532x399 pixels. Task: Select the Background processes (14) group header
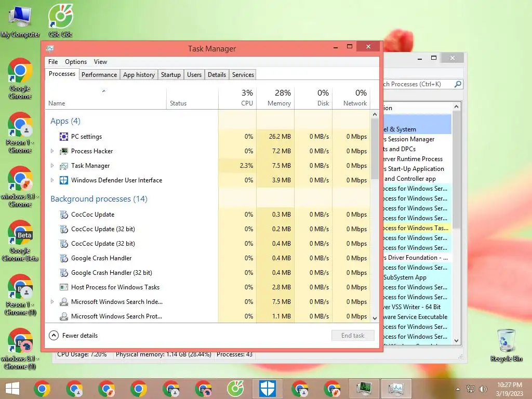coord(99,199)
